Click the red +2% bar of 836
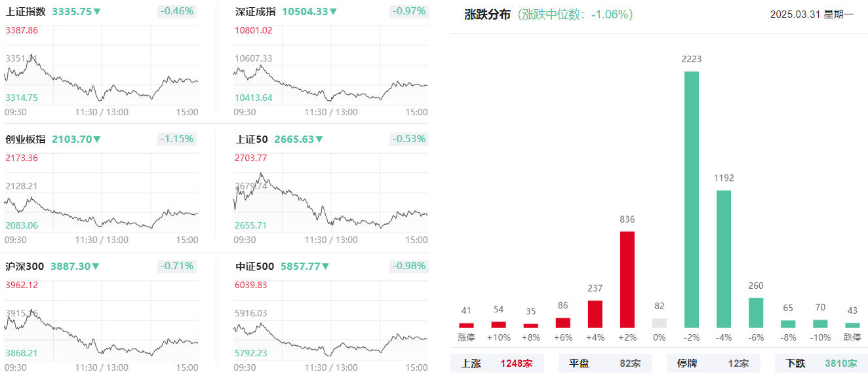Screen dimensions: 868x374 point(627,279)
